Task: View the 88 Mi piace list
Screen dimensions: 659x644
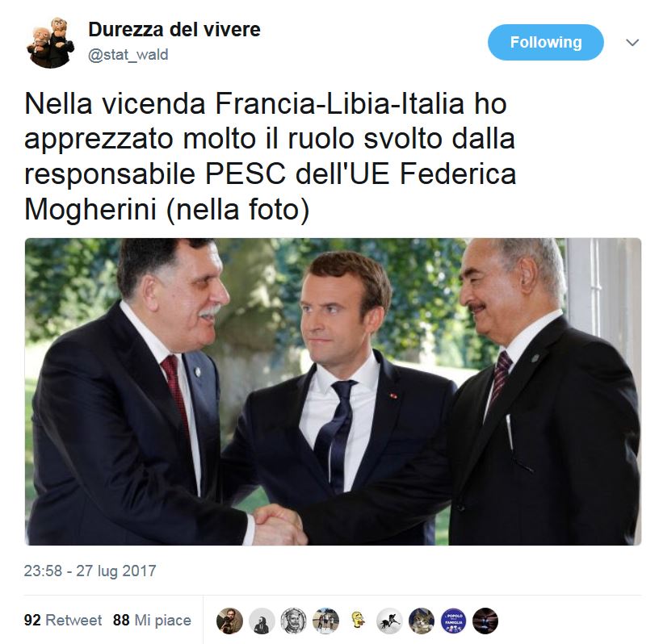Action: 152,620
